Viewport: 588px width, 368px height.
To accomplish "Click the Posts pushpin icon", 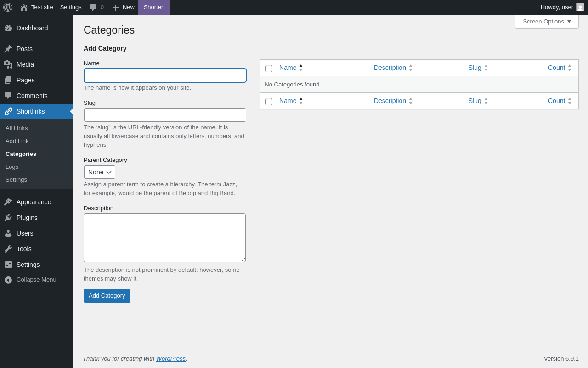I will tap(8, 49).
